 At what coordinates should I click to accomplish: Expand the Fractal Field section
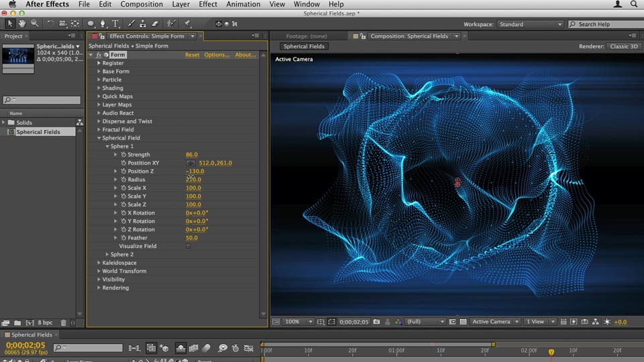pos(99,129)
